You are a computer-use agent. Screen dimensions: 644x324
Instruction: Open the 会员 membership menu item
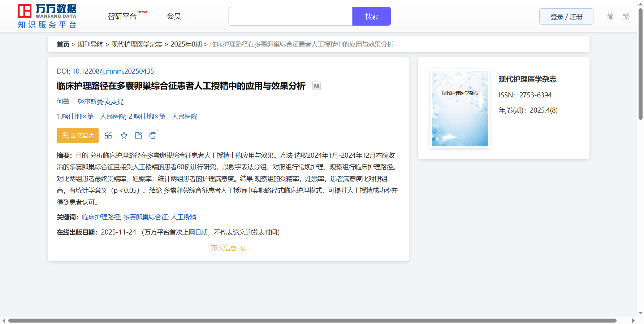tap(174, 16)
